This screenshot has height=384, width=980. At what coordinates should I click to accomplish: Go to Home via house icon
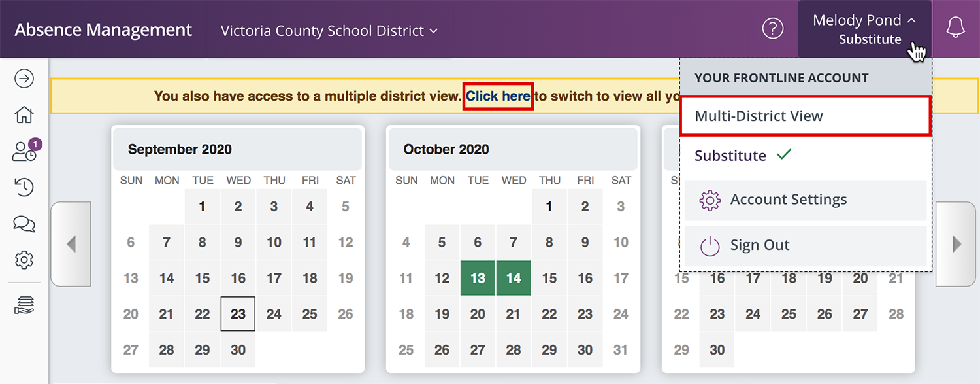[x=24, y=114]
